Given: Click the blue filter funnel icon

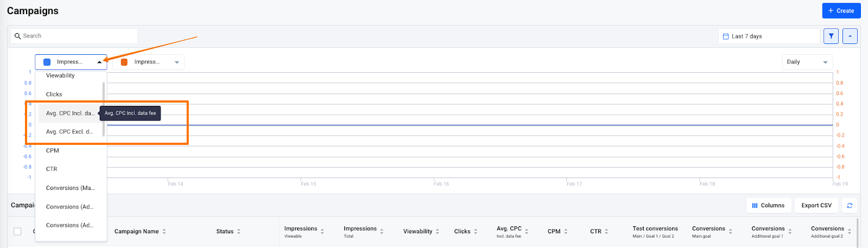Looking at the screenshot, I should pyautogui.click(x=831, y=36).
